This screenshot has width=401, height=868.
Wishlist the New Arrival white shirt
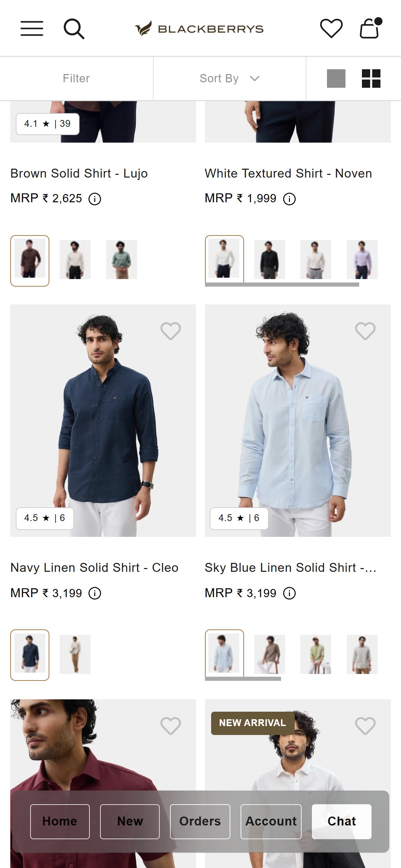click(x=365, y=726)
